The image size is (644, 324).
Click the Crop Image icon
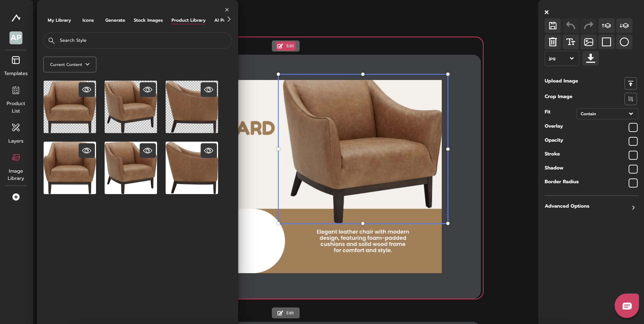click(630, 99)
